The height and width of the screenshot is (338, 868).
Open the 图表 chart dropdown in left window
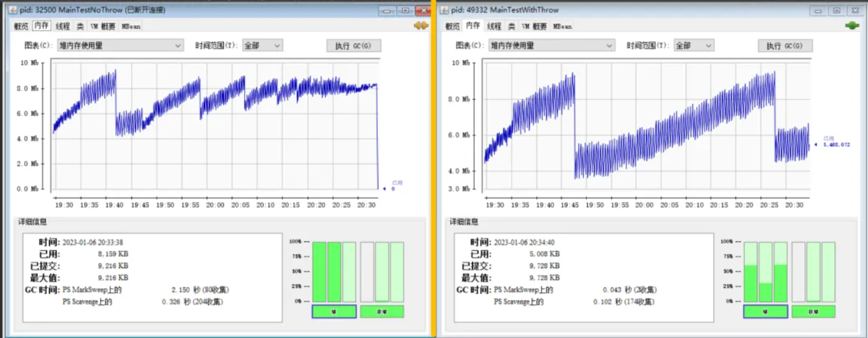coord(120,46)
